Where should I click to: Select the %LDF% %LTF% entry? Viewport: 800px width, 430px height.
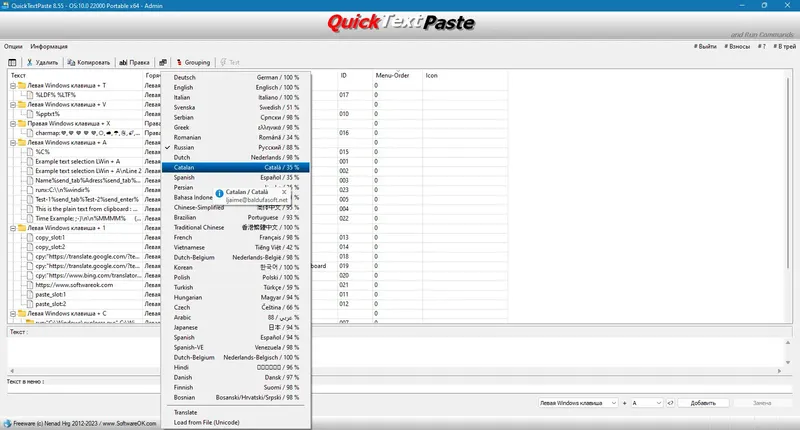[56, 95]
